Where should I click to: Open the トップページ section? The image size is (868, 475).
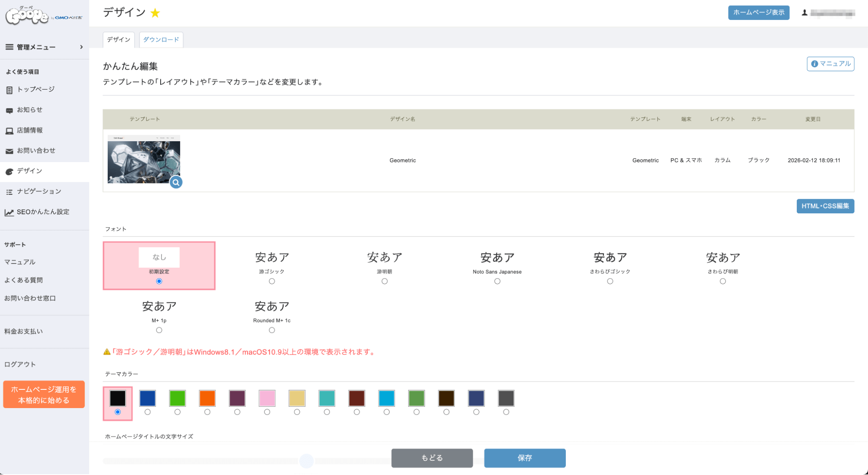coord(36,89)
